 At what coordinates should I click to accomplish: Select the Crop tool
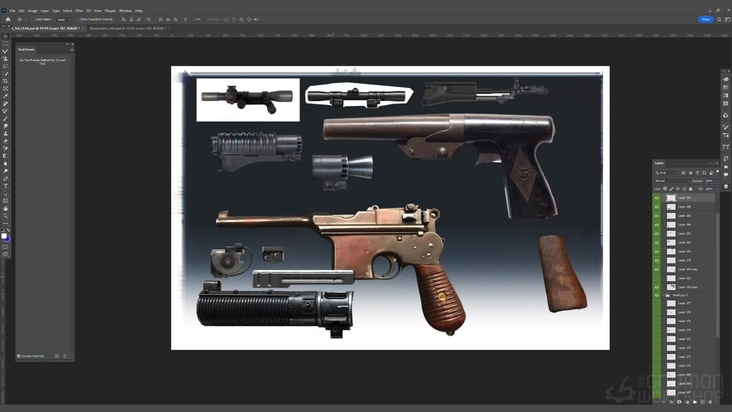6,81
